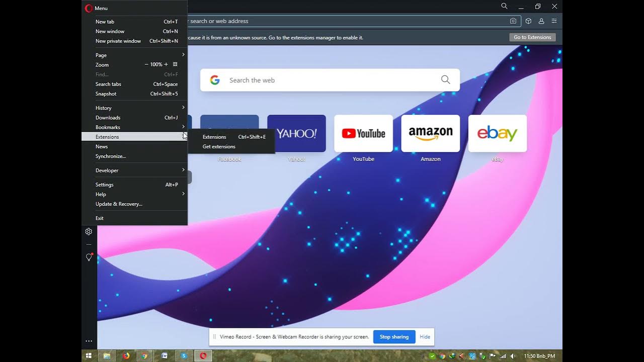The image size is (644, 362).
Task: Expand the History submenu
Action: coord(134,108)
